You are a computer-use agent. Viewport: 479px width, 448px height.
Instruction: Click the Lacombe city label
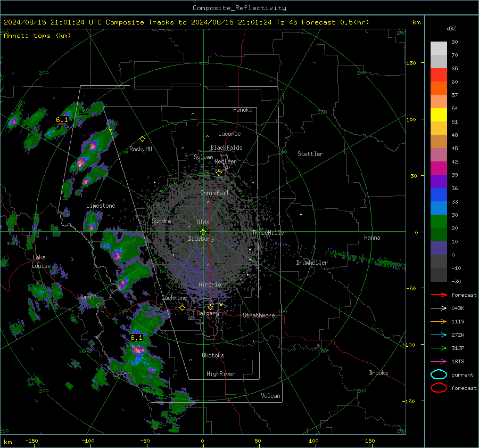point(229,134)
